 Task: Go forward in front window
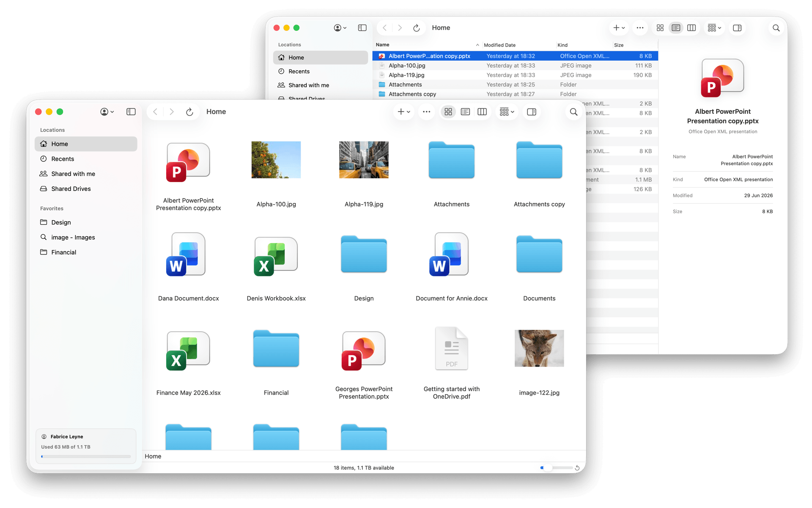(171, 112)
